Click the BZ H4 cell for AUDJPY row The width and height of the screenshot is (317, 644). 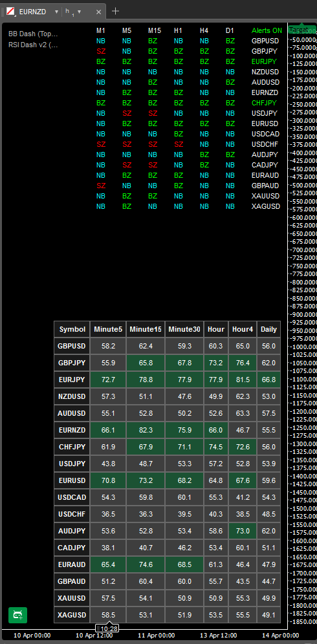(x=204, y=155)
